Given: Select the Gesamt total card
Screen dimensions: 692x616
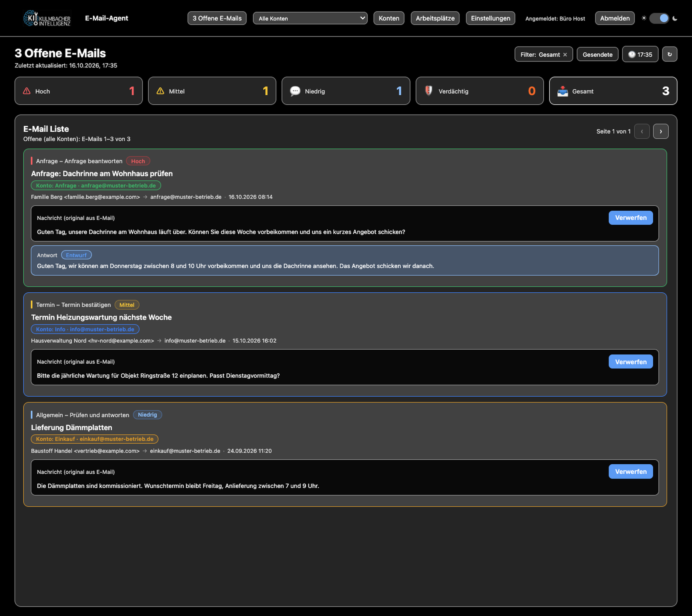Looking at the screenshot, I should tap(613, 91).
